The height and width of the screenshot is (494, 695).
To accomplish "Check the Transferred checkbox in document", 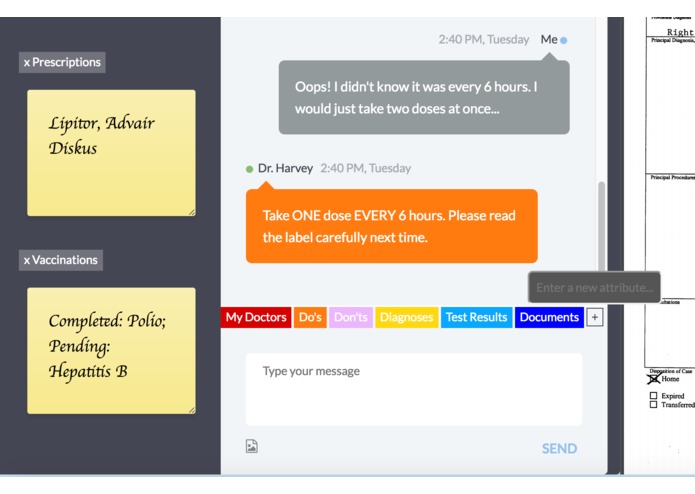I will pos(653,405).
